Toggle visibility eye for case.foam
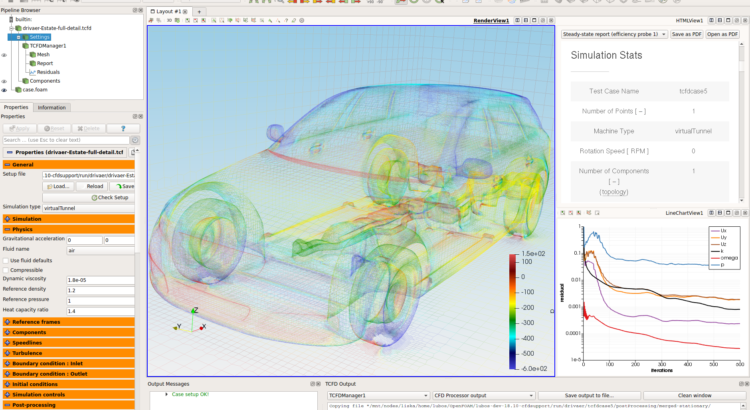This screenshot has width=750, height=410. [x=4, y=90]
